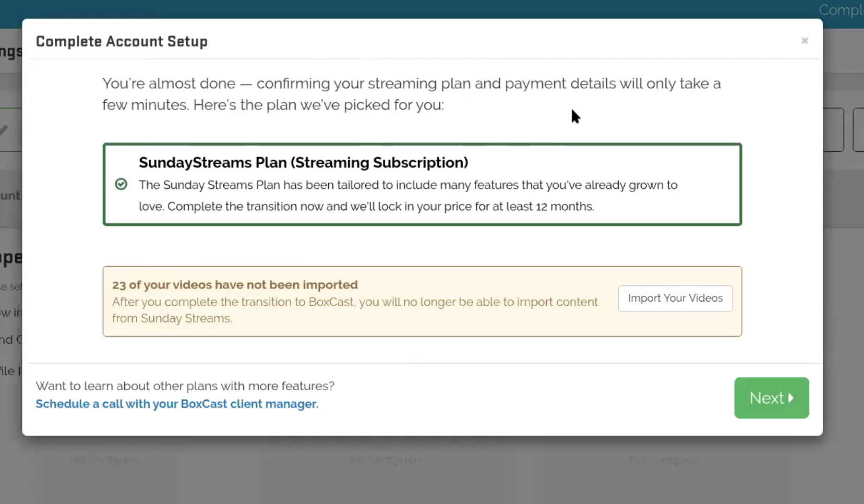Click the left 'Not Configured' label at bottom

click(x=105, y=460)
